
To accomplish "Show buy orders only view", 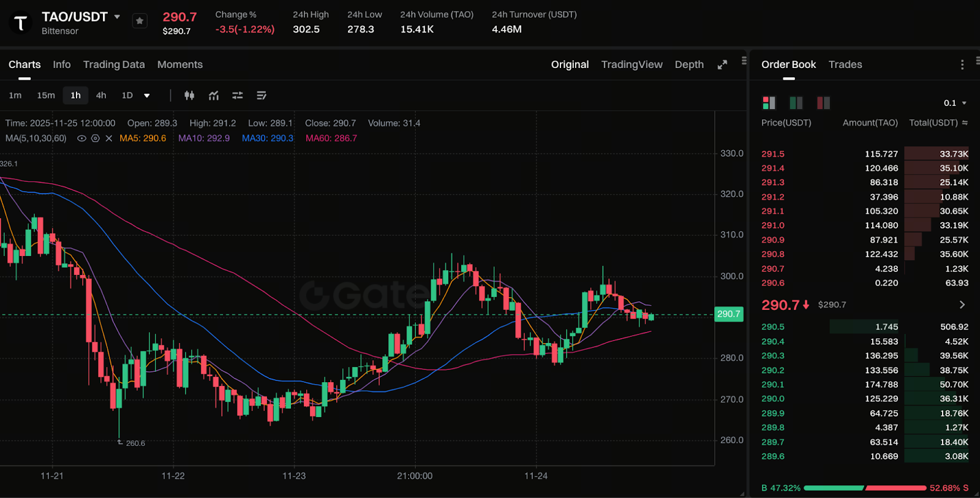I will tap(796, 103).
